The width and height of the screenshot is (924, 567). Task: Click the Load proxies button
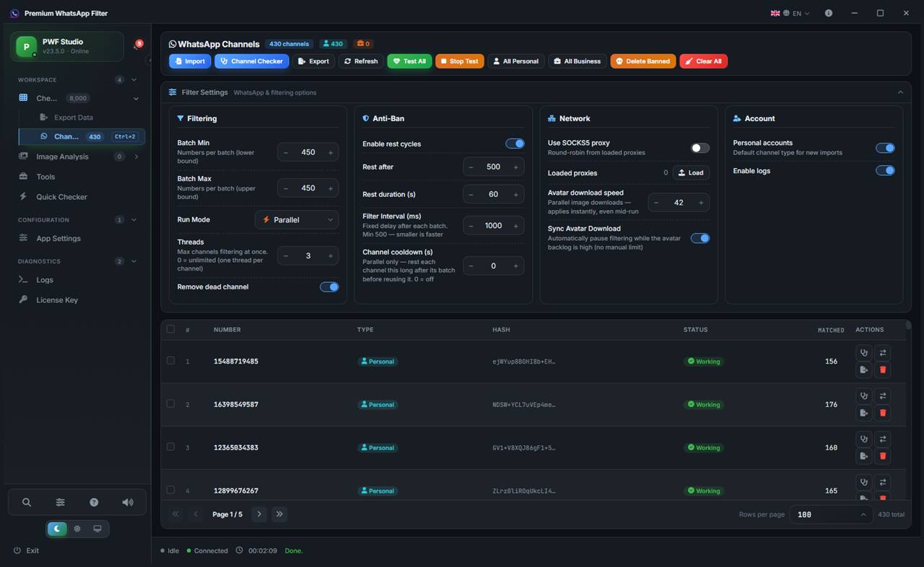[691, 172]
